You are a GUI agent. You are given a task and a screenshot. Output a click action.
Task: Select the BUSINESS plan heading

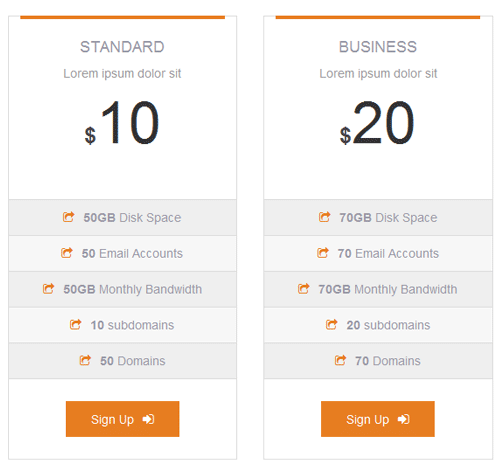point(378,47)
